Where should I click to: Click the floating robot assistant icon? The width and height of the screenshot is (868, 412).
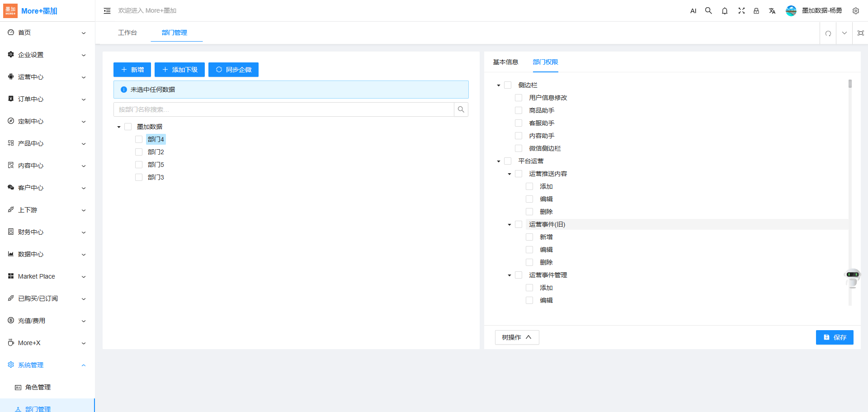point(852,278)
